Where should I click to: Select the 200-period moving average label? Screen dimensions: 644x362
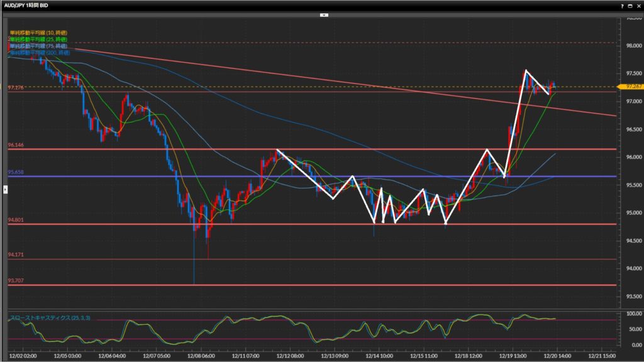39,53
